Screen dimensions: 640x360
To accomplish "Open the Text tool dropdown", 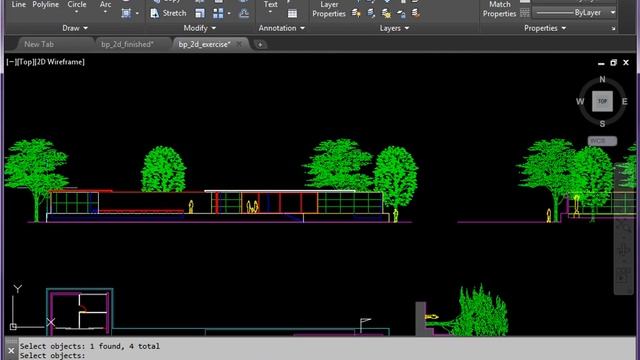I will [x=270, y=12].
